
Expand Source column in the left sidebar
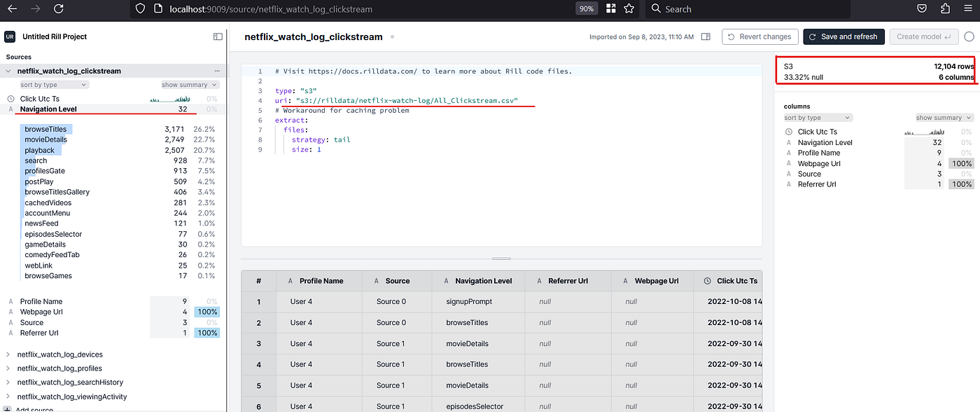tap(31, 322)
